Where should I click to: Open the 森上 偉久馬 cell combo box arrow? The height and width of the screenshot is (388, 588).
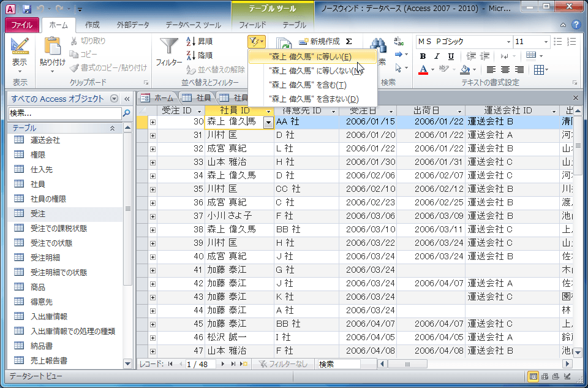click(x=268, y=122)
